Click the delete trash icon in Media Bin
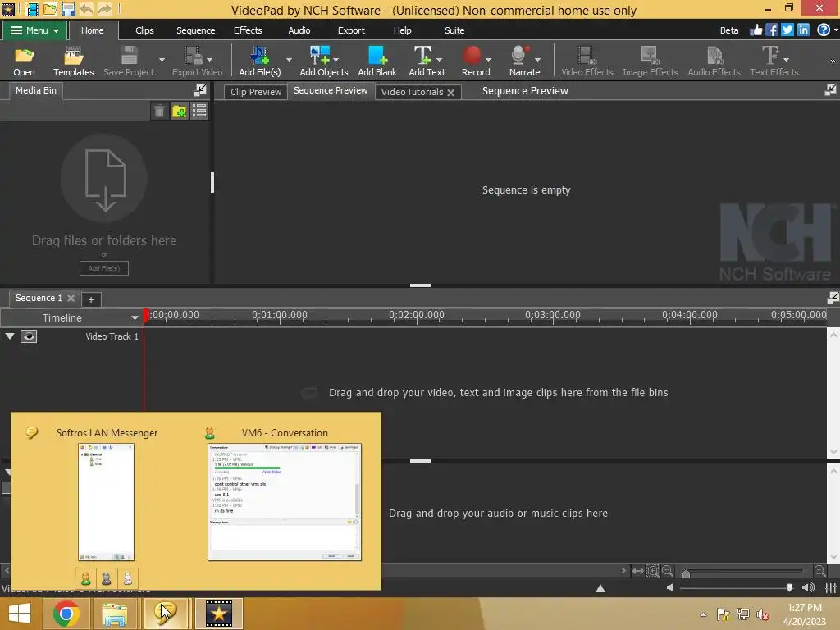This screenshot has width=840, height=630. point(159,111)
